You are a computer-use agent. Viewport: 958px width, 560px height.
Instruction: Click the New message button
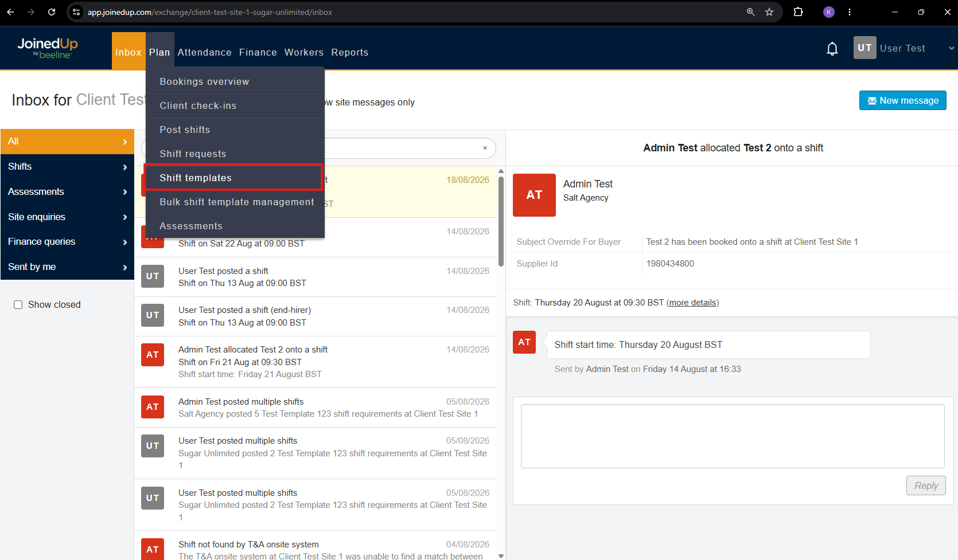point(902,100)
